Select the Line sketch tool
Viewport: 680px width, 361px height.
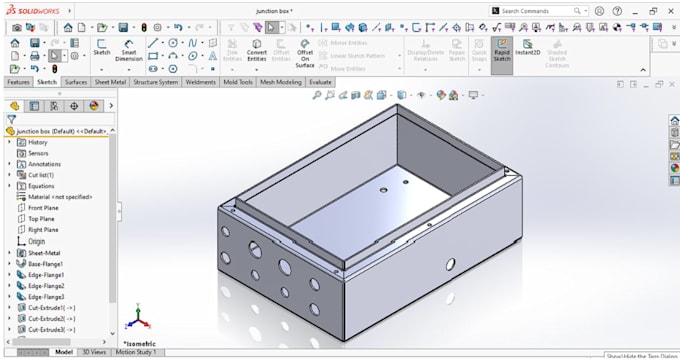[x=153, y=43]
